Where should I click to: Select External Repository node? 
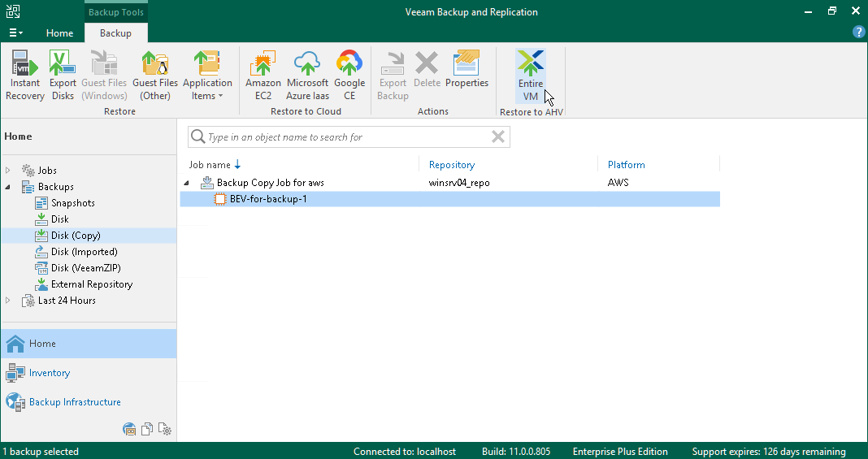(91, 284)
